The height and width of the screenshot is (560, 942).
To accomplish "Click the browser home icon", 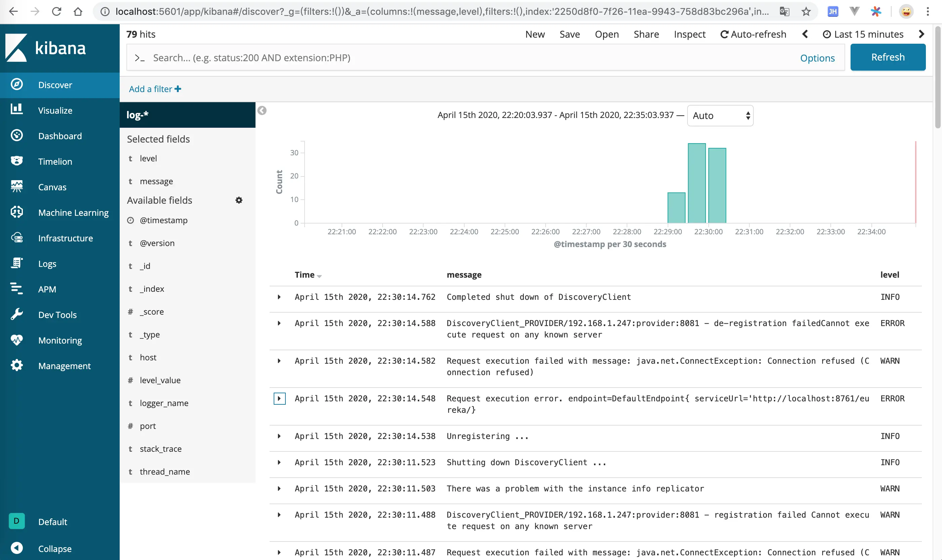I will [x=78, y=12].
